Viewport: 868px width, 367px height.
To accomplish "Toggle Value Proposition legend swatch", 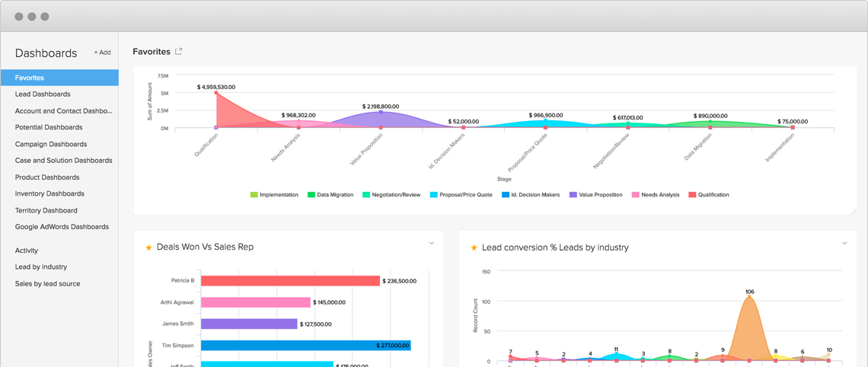I will click(x=573, y=195).
